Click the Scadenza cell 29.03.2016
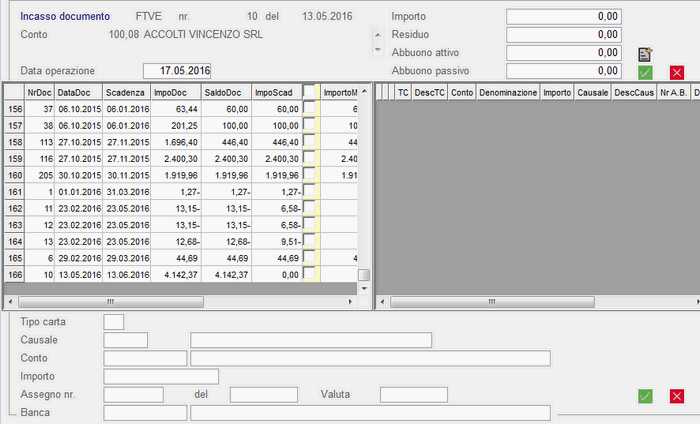 127,258
